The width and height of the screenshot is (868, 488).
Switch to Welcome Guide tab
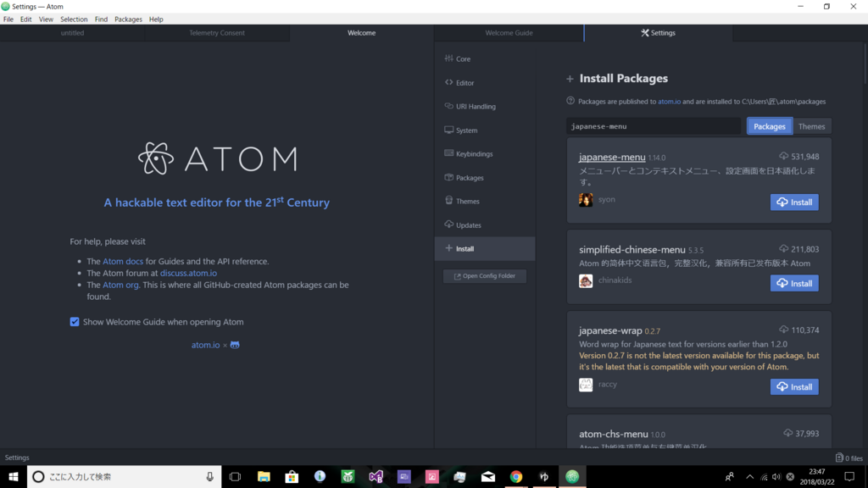pos(509,33)
